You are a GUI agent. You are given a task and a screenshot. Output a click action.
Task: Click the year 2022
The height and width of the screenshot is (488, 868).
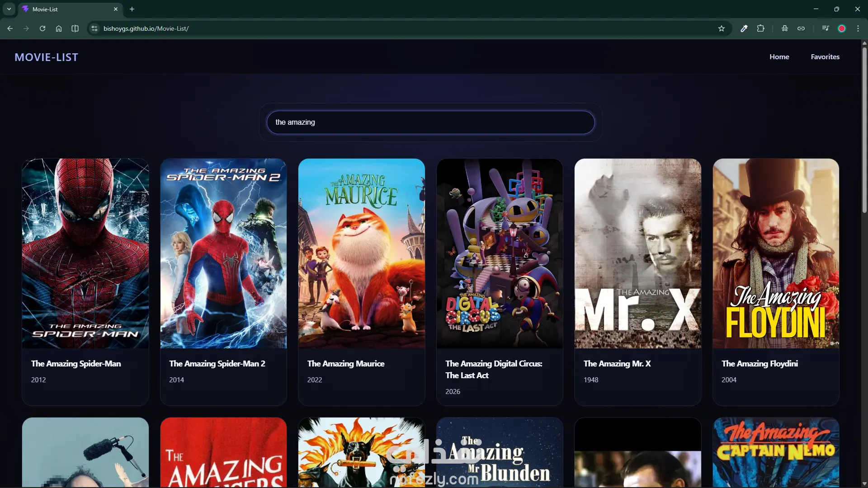coord(315,380)
